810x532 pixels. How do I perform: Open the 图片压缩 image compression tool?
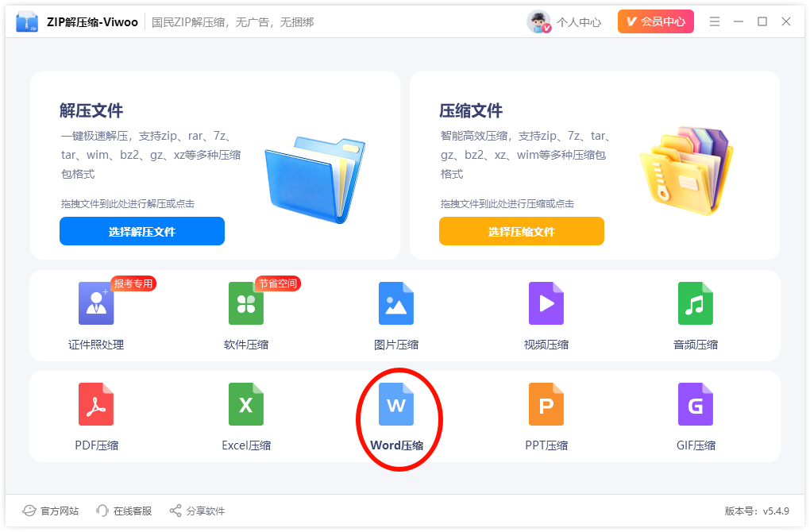pos(396,303)
